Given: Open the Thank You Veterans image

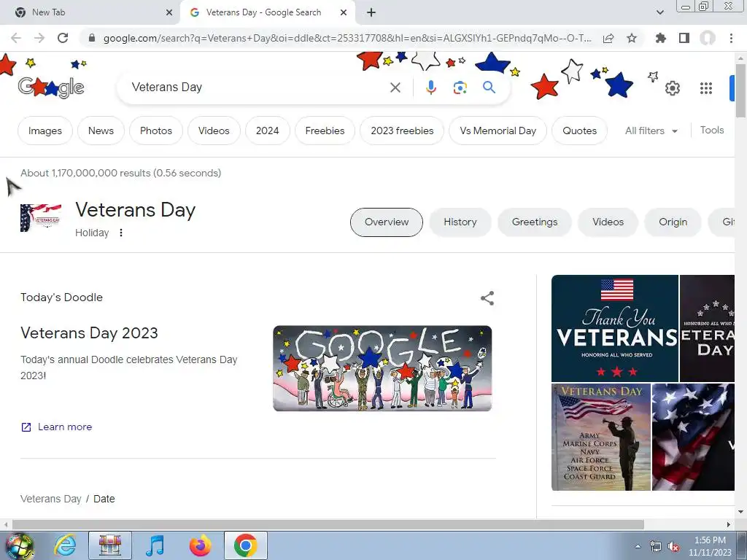Looking at the screenshot, I should coord(614,328).
